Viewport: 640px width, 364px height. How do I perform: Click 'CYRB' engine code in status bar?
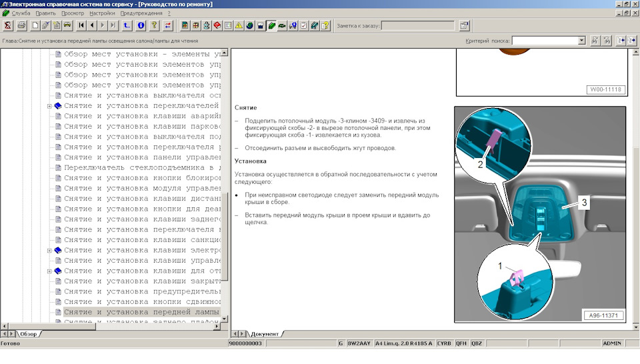click(x=444, y=343)
